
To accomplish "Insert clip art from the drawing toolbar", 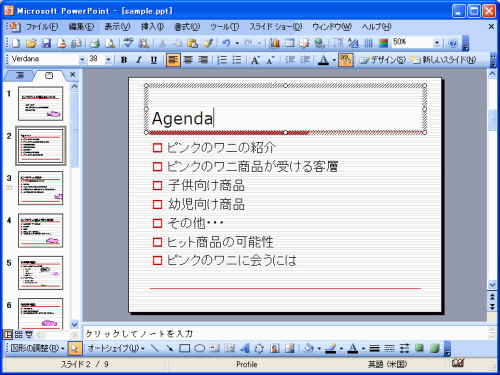I will point(274,348).
